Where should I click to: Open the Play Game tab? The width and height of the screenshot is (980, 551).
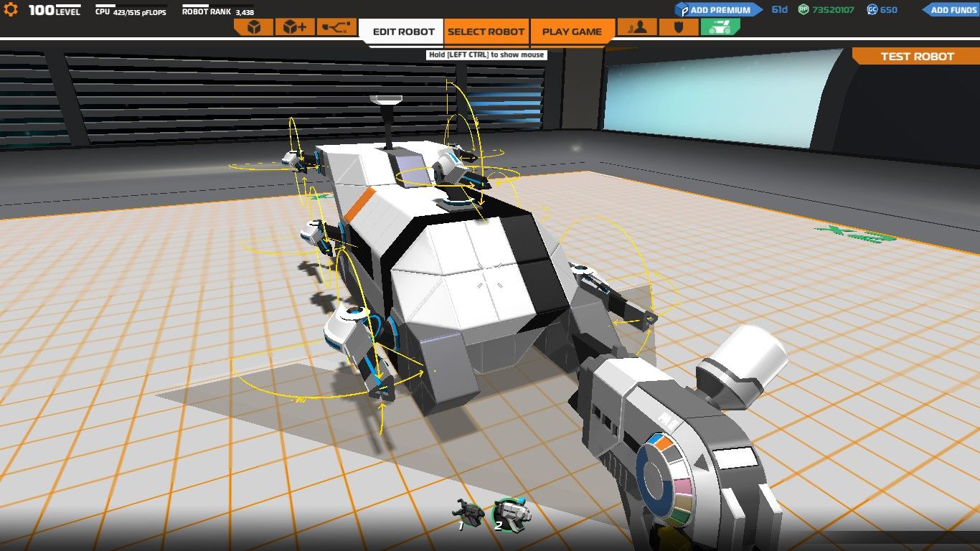pos(571,32)
